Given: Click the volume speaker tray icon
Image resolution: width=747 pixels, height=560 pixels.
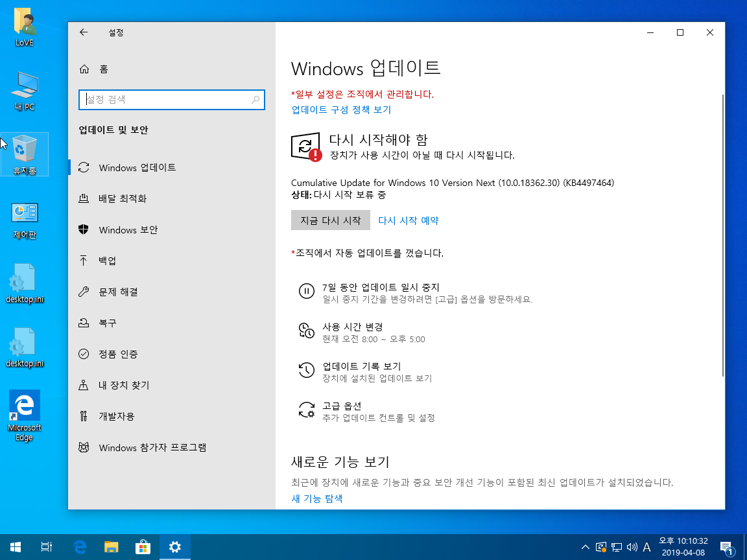Looking at the screenshot, I should point(632,547).
